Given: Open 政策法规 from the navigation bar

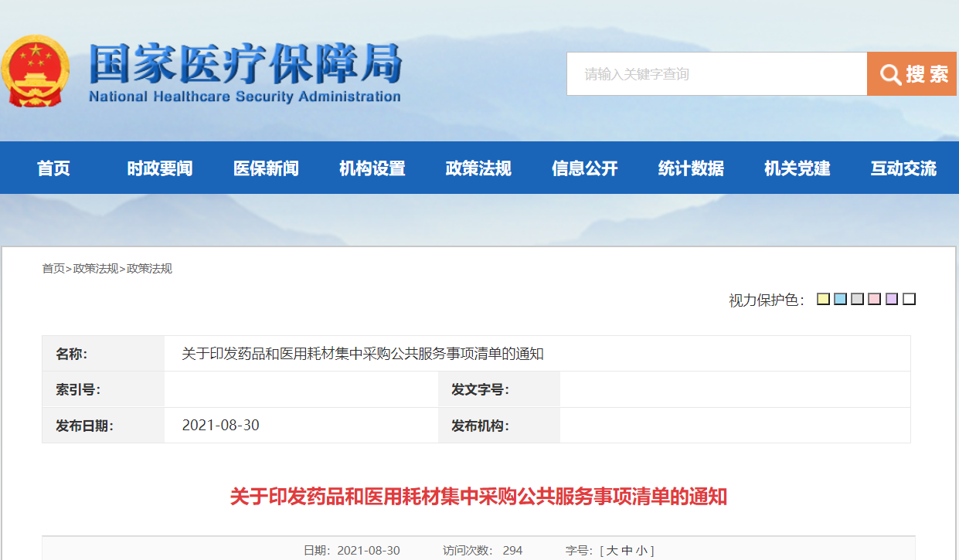Looking at the screenshot, I should tap(478, 168).
